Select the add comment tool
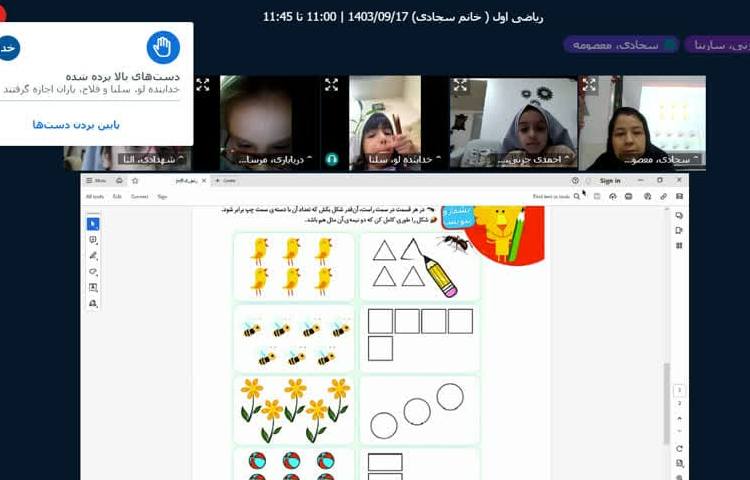 (93, 240)
